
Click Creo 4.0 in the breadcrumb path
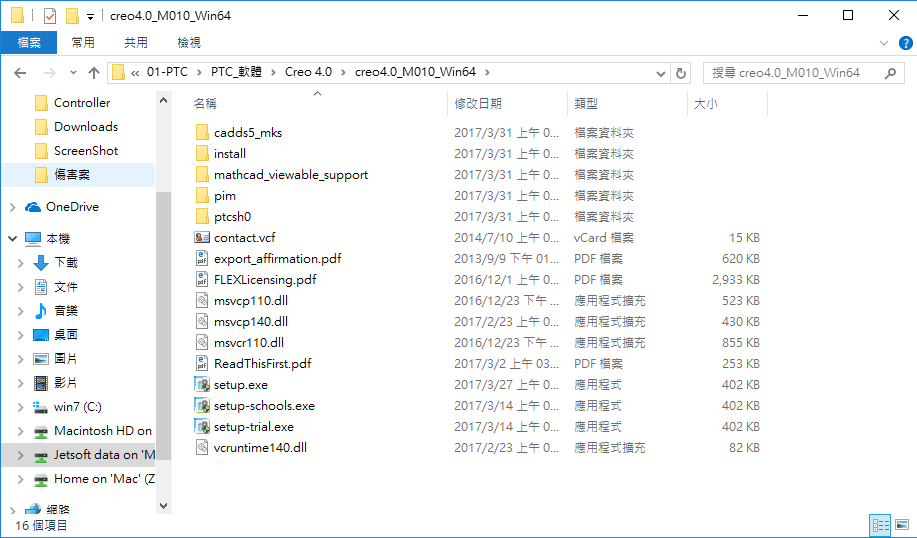(308, 72)
